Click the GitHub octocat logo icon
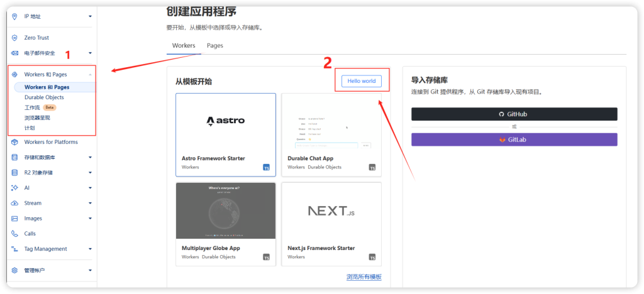644x294 pixels. (x=501, y=114)
